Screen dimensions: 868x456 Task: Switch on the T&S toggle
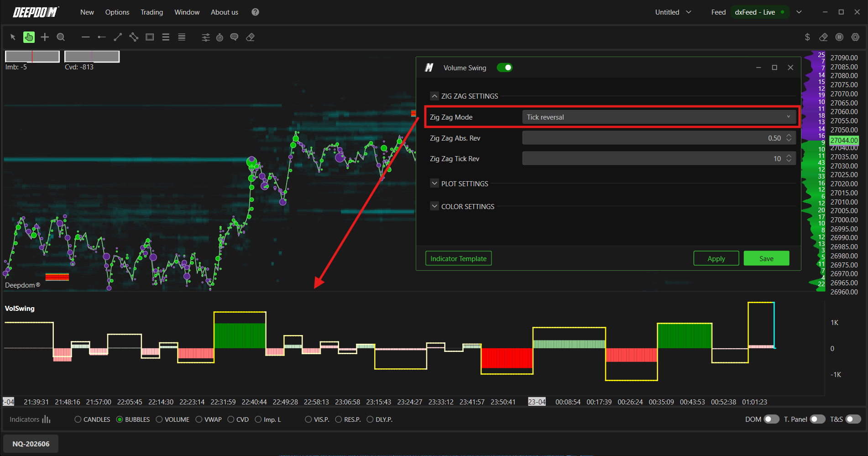[x=853, y=419]
